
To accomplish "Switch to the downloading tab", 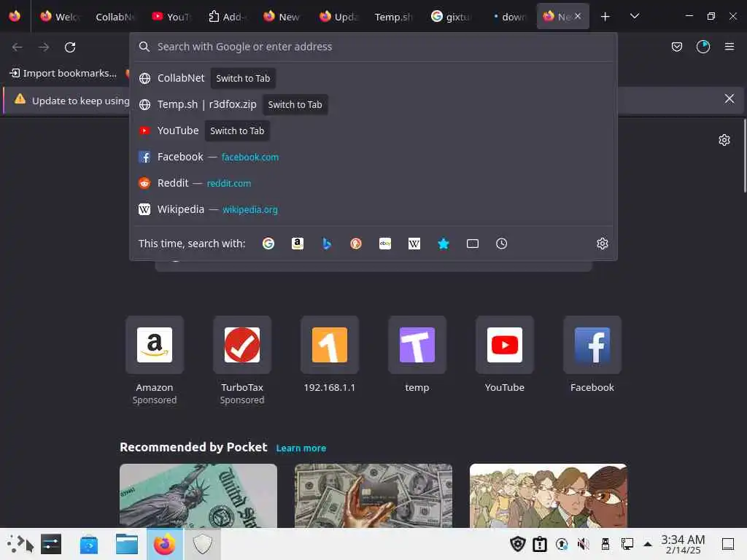I will click(508, 17).
